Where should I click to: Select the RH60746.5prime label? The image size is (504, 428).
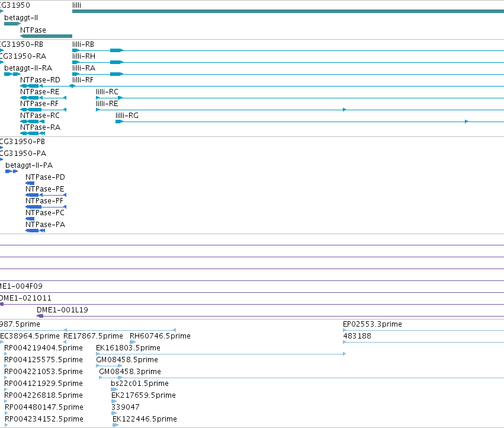pos(160,336)
